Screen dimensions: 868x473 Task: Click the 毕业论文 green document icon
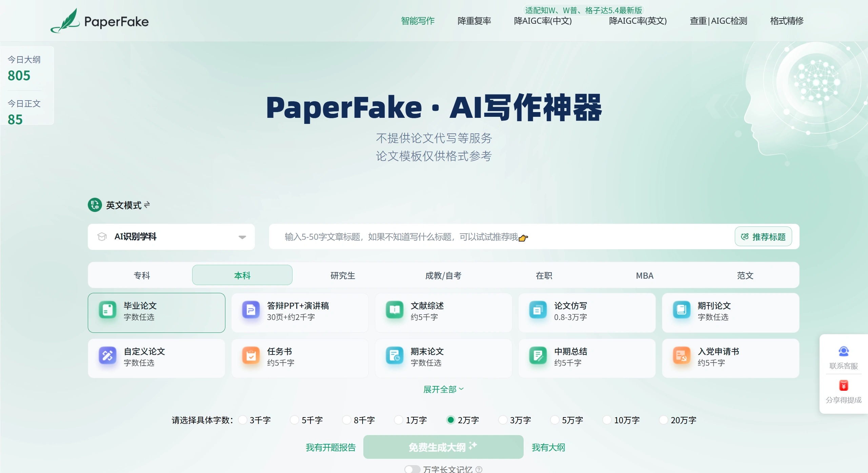click(x=107, y=309)
